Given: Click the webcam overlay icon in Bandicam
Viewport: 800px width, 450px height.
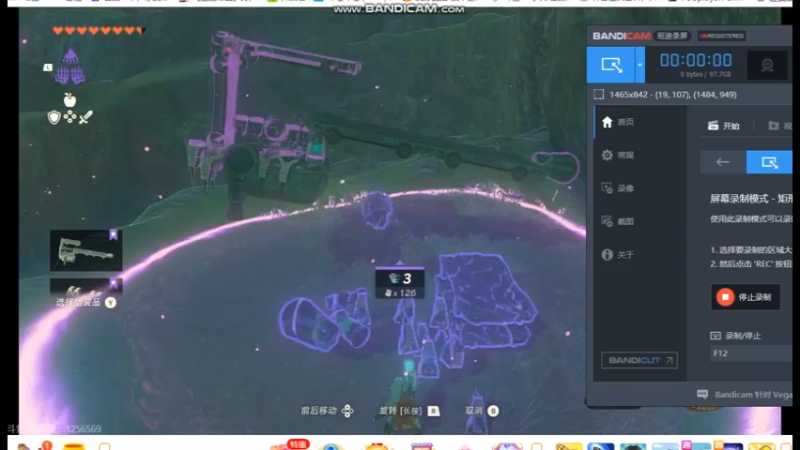Looking at the screenshot, I should [767, 65].
